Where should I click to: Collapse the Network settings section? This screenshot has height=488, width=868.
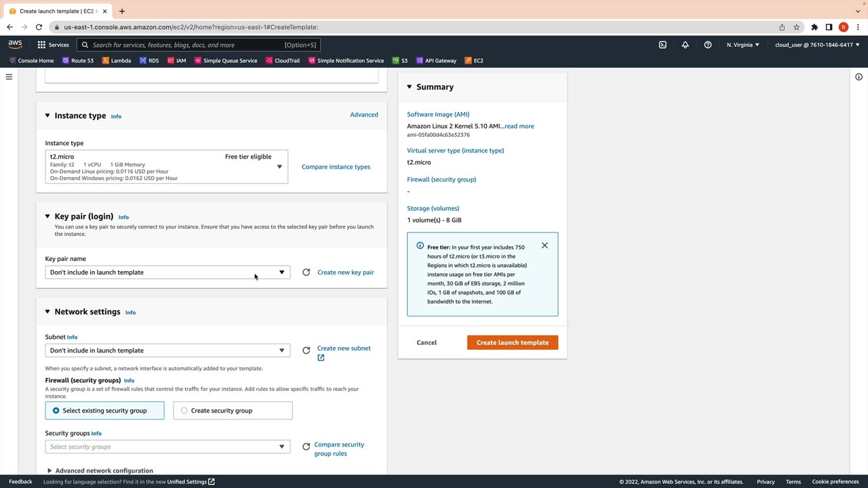pos(47,312)
